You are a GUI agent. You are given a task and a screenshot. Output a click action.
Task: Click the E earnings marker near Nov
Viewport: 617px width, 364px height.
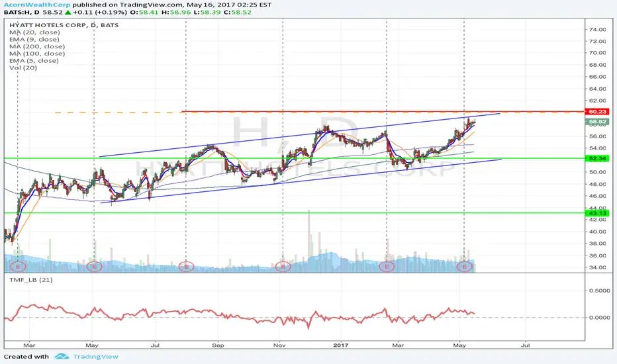point(283,267)
